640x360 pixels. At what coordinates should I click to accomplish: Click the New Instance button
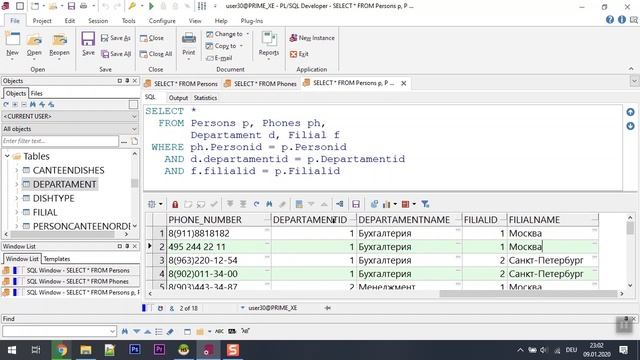[312, 38]
